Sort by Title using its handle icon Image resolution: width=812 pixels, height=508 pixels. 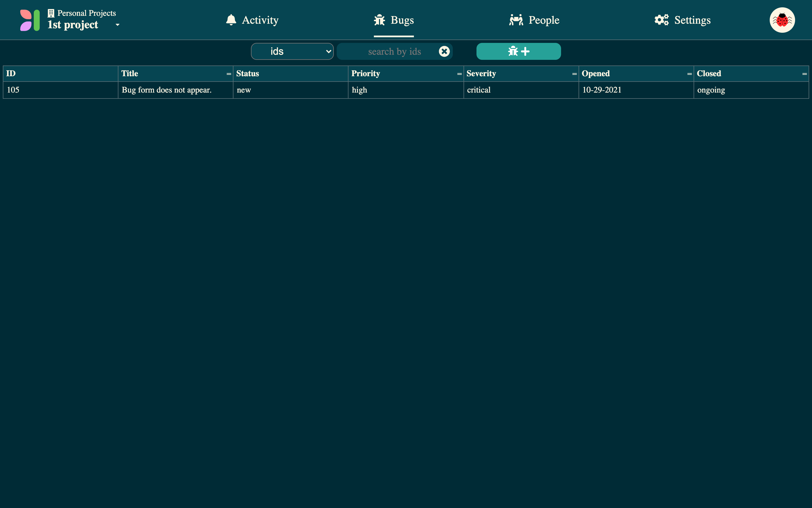coord(229,74)
